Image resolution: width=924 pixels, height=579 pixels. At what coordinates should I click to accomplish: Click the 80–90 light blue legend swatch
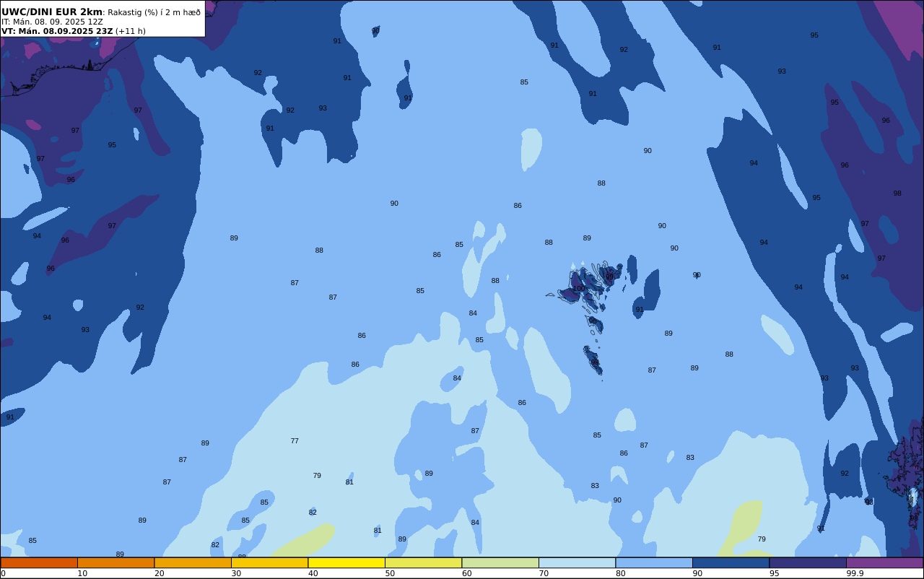coord(654,562)
